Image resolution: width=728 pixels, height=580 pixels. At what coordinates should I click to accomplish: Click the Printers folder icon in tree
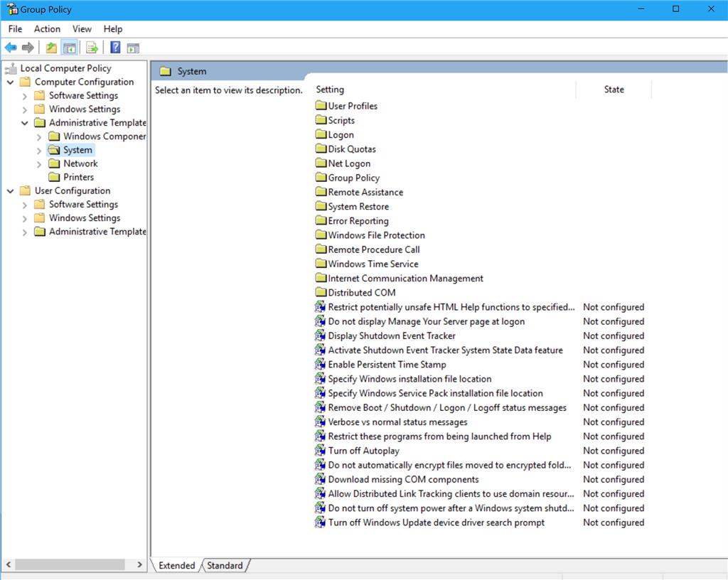54,177
